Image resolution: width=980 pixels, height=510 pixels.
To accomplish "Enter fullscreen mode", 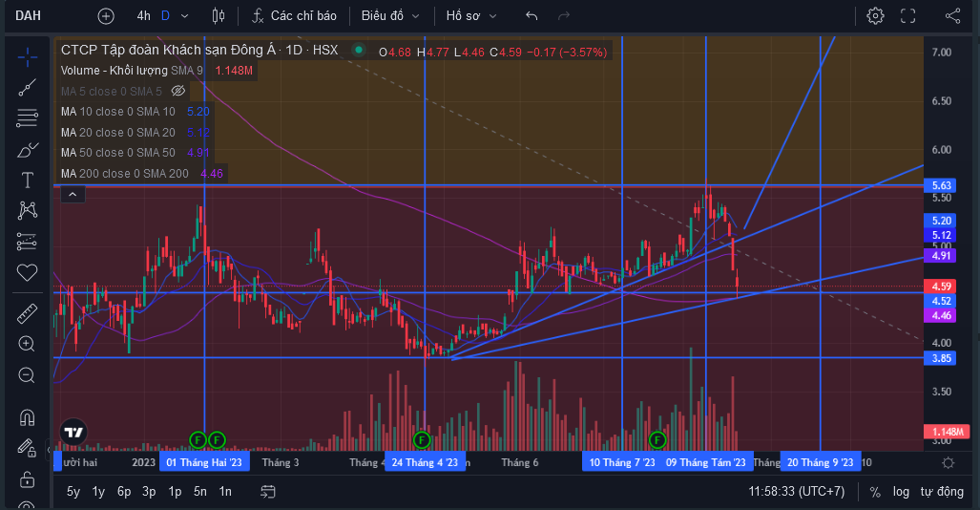I will 907,15.
